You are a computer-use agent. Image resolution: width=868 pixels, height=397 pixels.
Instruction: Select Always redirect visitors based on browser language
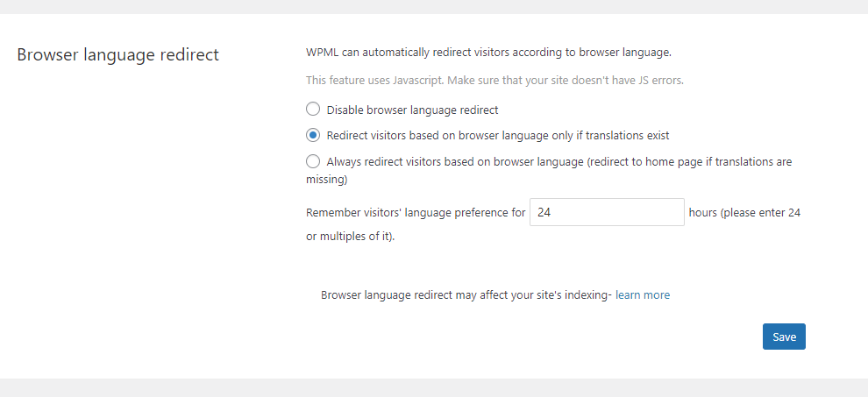tap(313, 161)
